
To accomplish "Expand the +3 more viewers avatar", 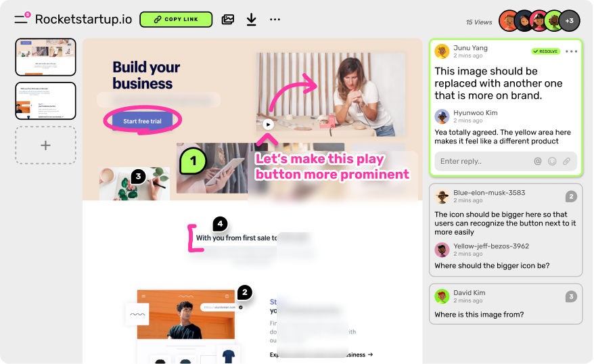I will (570, 21).
